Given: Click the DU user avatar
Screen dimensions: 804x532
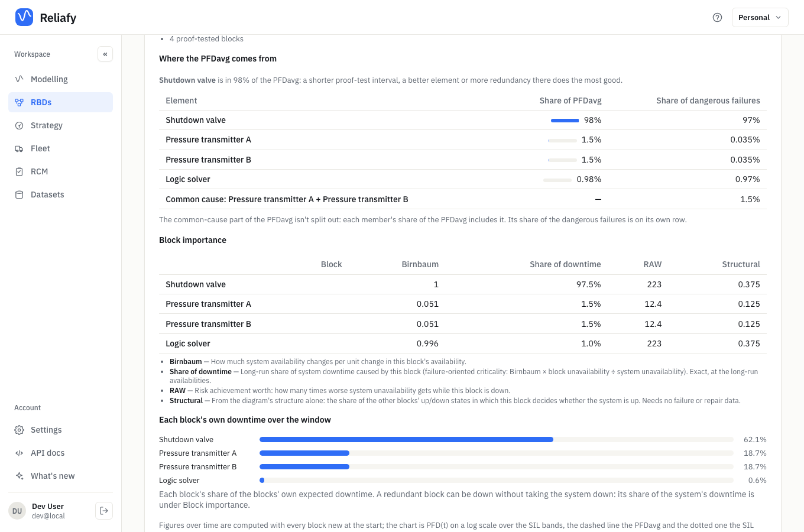Looking at the screenshot, I should click(x=17, y=511).
